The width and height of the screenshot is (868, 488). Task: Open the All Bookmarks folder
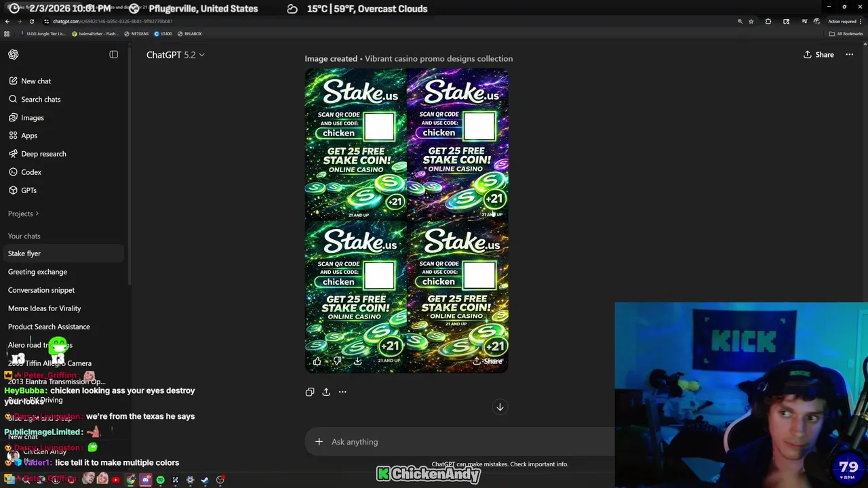click(x=845, y=34)
